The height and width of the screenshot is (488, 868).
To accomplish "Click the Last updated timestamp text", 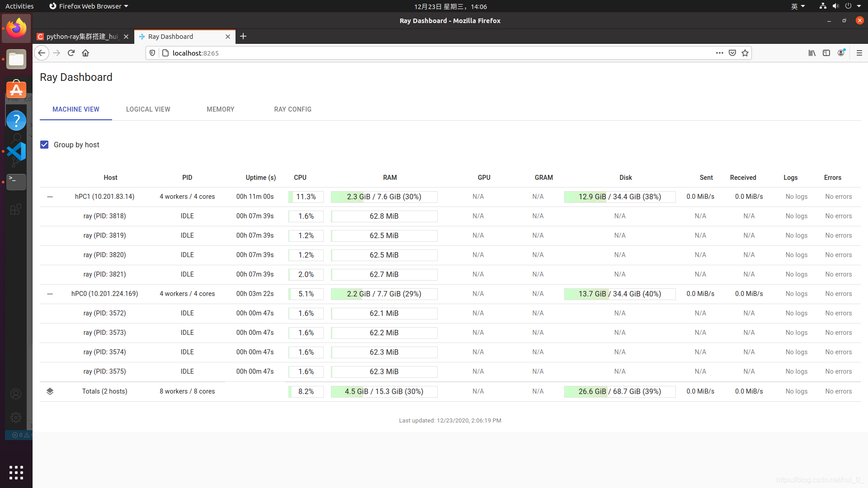I will (x=450, y=420).
